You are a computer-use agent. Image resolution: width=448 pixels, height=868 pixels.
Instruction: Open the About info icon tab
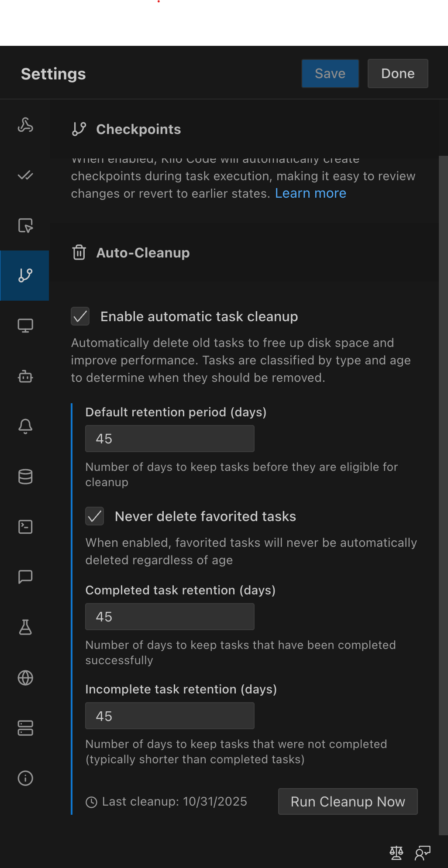pos(25,778)
